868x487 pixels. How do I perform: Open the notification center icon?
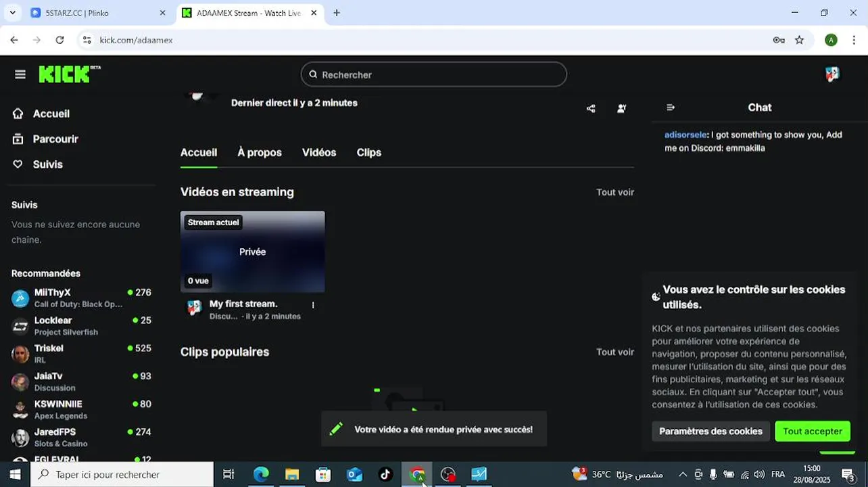click(x=848, y=474)
